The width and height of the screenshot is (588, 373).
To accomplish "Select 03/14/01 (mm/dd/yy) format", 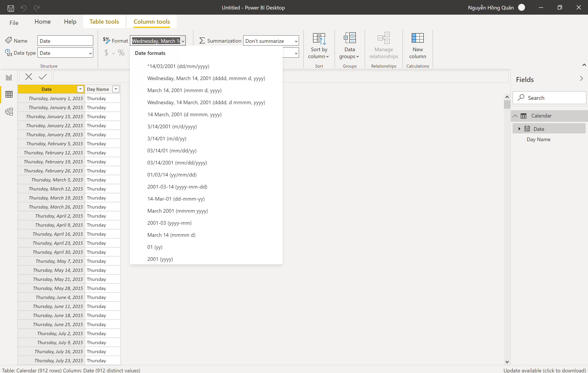I will [206, 151].
